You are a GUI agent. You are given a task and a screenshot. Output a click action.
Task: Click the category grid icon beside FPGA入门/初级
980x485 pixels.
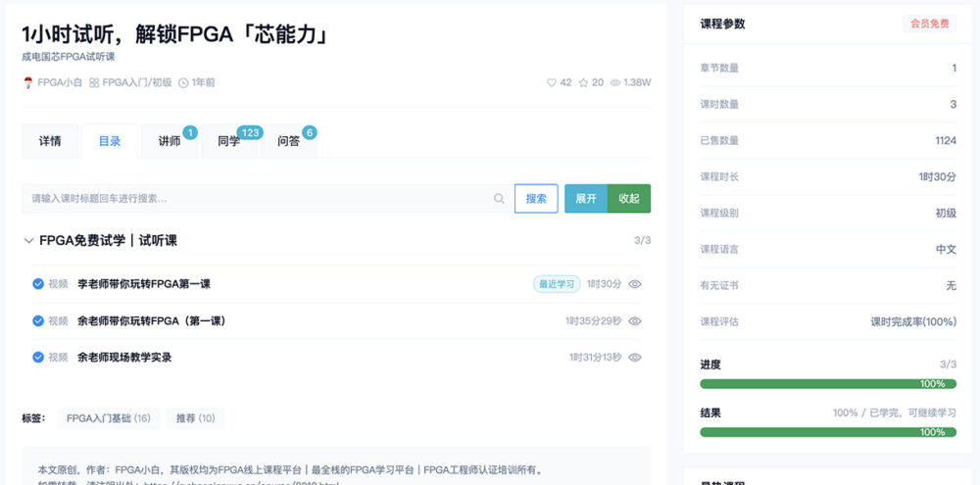tap(94, 83)
